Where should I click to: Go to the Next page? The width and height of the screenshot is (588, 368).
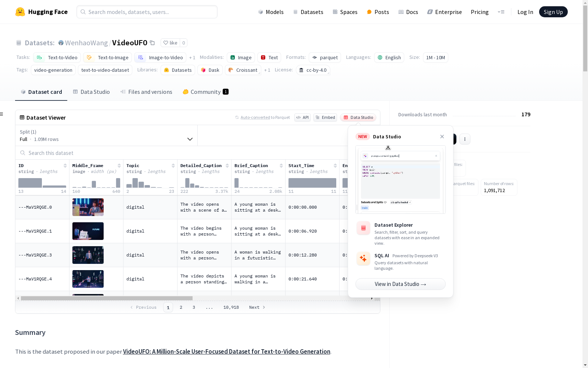(x=257, y=307)
